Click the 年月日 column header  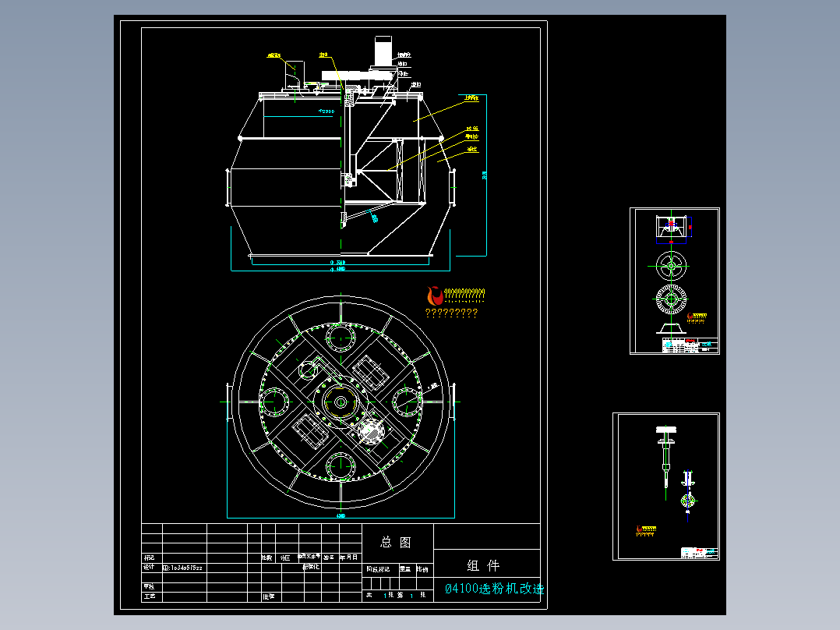349,557
